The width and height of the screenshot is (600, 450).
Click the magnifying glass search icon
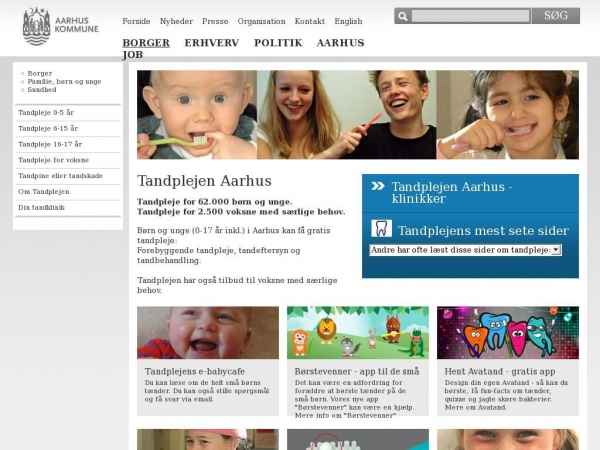pos(403,16)
